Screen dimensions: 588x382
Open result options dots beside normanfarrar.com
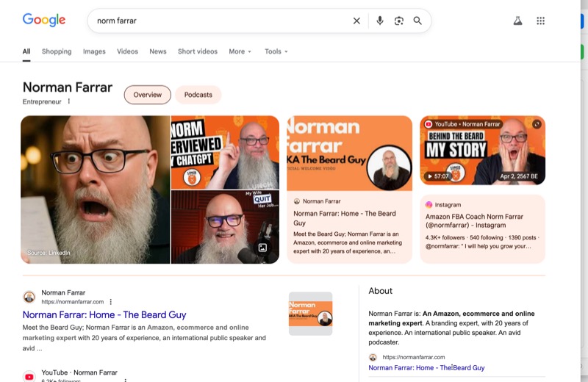111,302
